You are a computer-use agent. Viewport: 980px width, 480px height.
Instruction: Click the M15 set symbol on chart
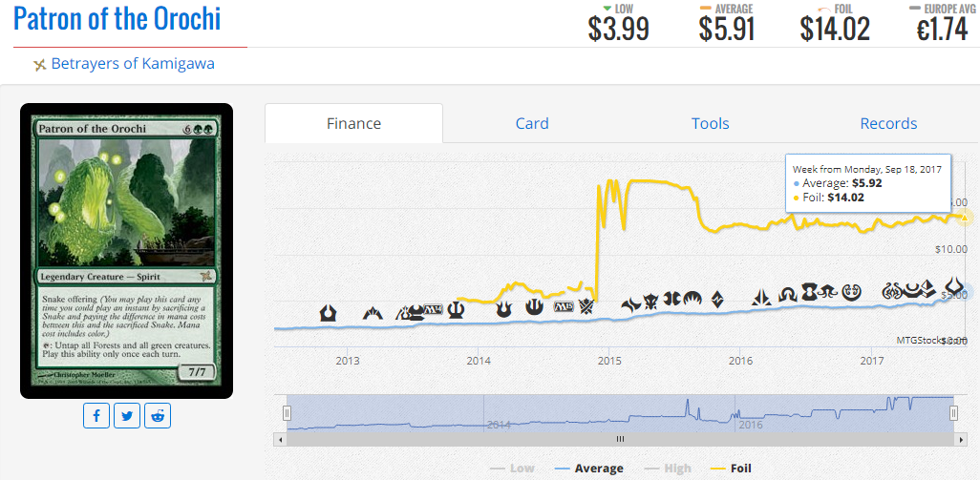pos(564,308)
